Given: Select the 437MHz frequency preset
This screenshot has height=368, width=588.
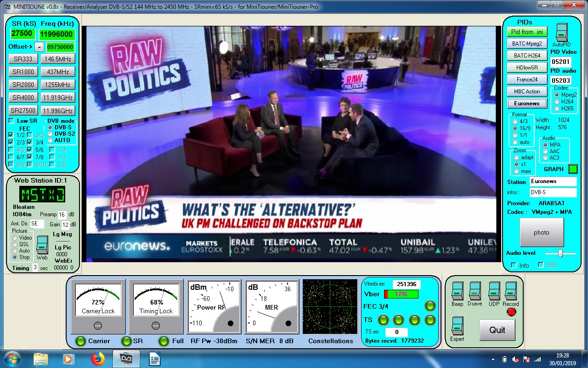Looking at the screenshot, I should (57, 72).
